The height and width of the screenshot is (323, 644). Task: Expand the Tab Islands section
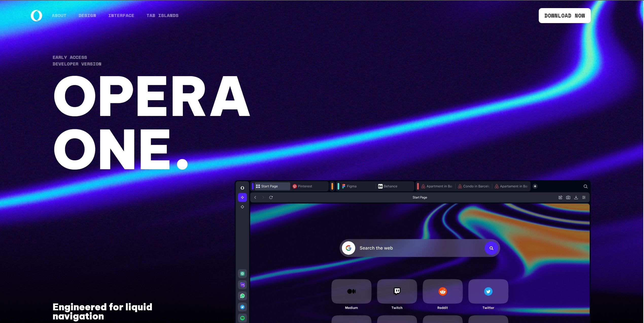pyautogui.click(x=163, y=15)
